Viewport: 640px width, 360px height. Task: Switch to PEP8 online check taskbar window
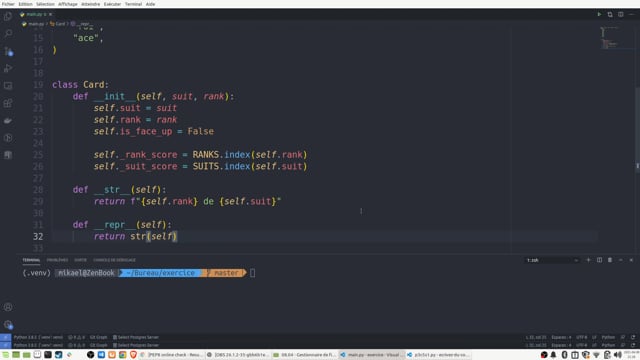[171, 355]
